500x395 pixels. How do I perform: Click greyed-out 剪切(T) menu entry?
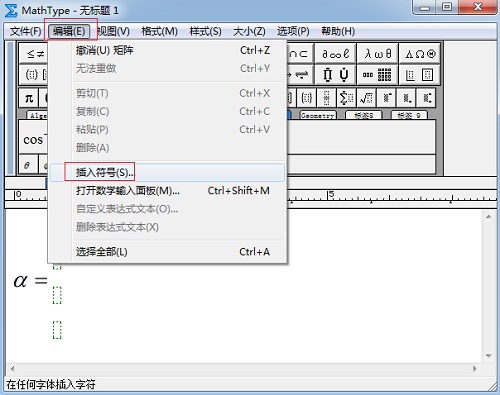(167, 93)
